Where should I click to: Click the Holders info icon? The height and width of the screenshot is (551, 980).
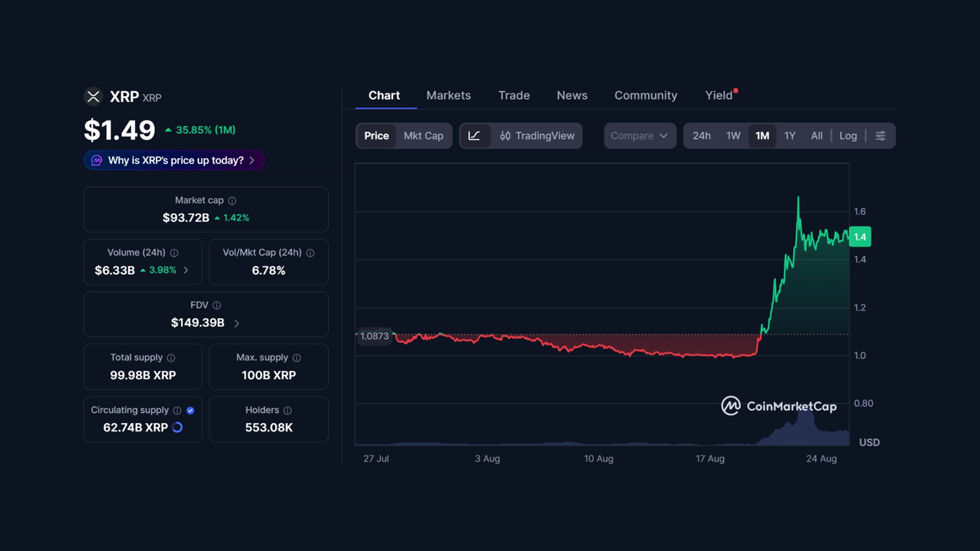coord(287,411)
